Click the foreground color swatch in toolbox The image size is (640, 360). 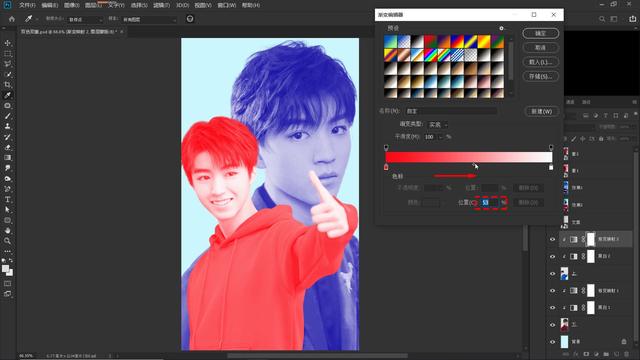coord(5,269)
